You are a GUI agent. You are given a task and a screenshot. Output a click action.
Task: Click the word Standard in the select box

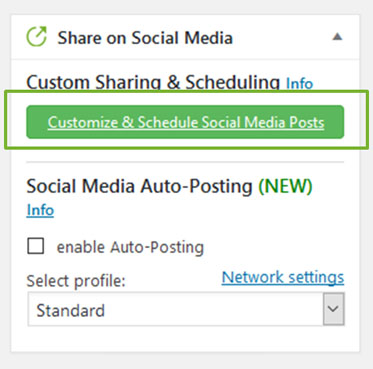point(70,310)
